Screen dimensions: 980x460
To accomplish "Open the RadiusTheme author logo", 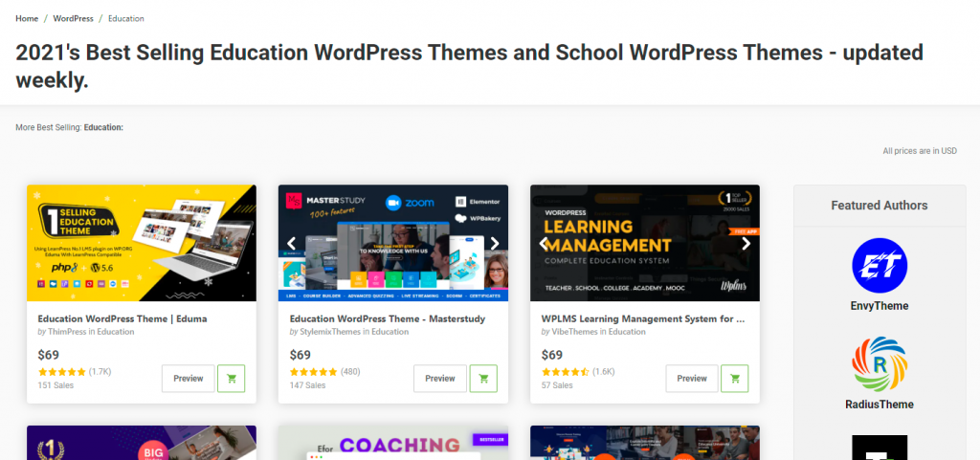I will pyautogui.click(x=880, y=363).
